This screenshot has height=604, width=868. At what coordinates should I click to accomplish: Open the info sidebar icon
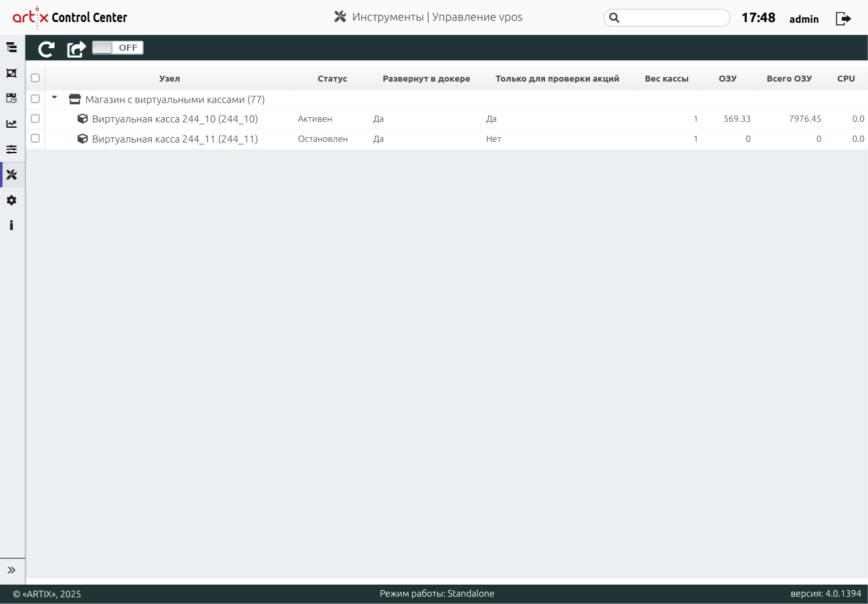tap(11, 225)
